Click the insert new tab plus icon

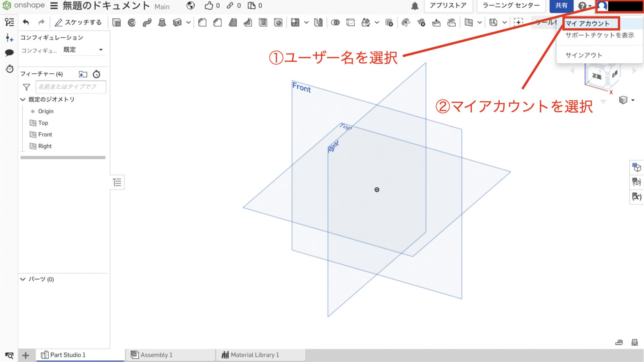click(x=26, y=355)
